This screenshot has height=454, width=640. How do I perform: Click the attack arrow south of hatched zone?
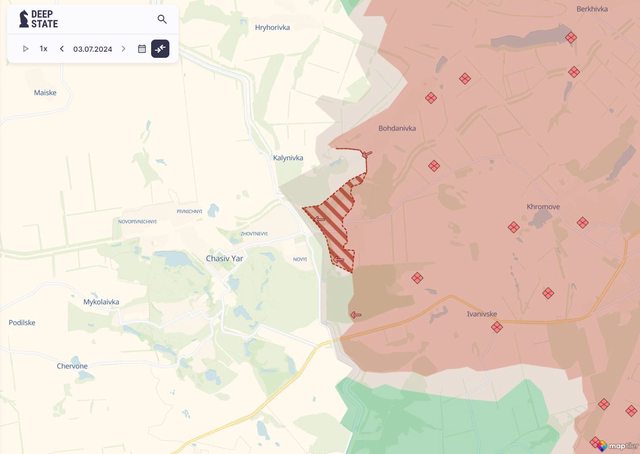[x=356, y=315]
